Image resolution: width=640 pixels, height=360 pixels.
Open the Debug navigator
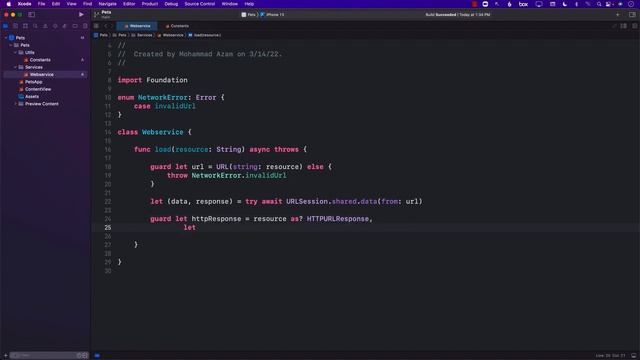point(65,26)
